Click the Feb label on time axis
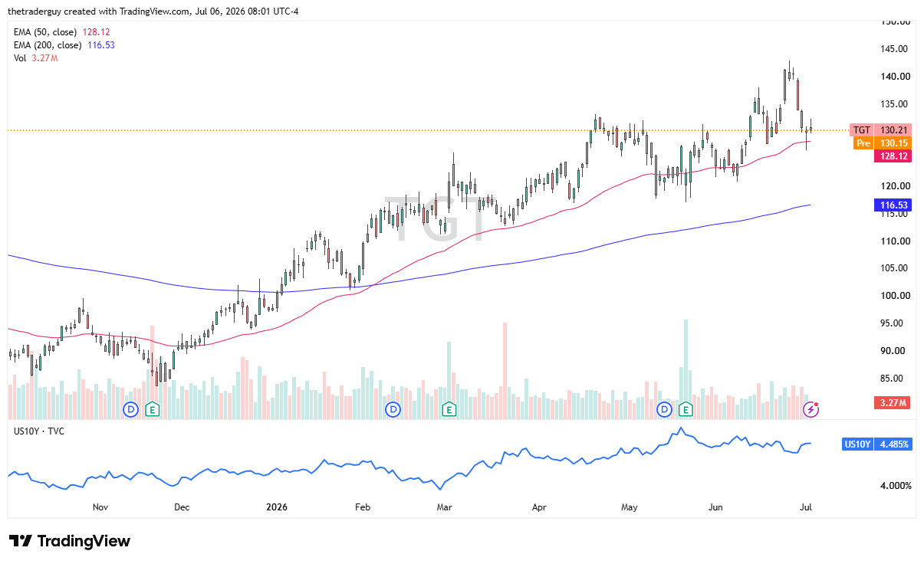924x564 pixels. pos(363,507)
